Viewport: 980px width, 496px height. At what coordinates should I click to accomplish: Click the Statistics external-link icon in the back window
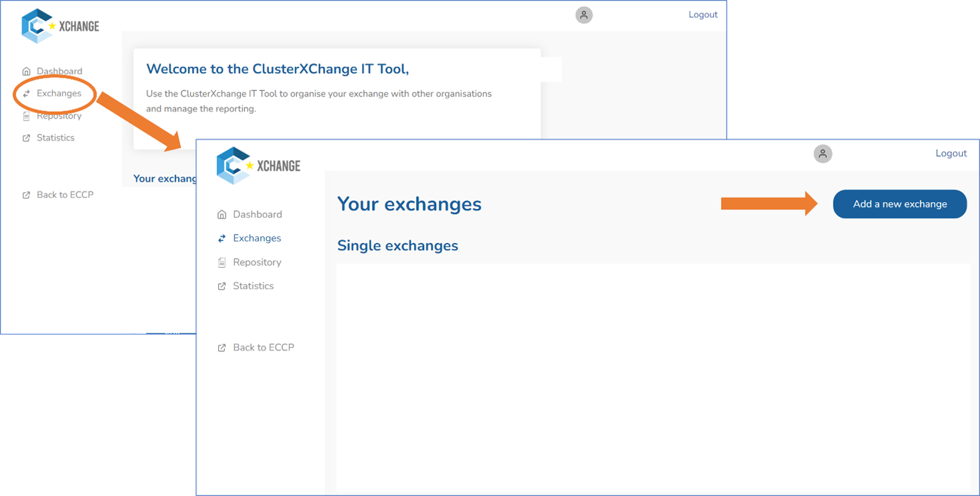click(26, 138)
